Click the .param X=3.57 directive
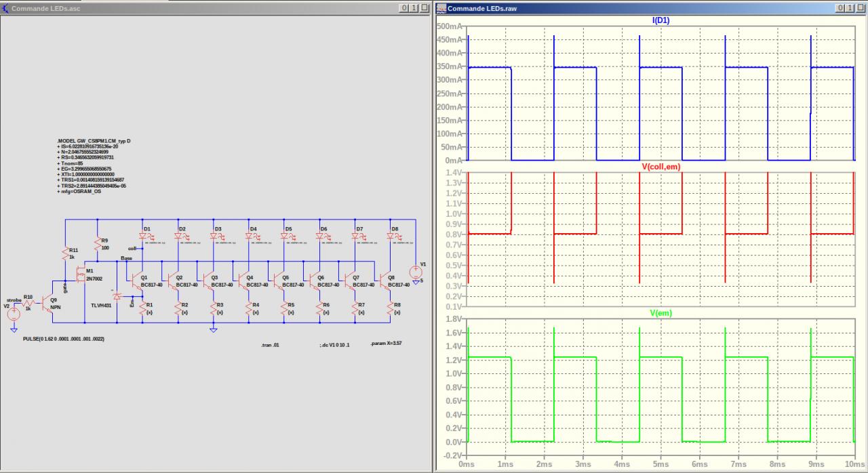The image size is (868, 473). click(x=387, y=344)
